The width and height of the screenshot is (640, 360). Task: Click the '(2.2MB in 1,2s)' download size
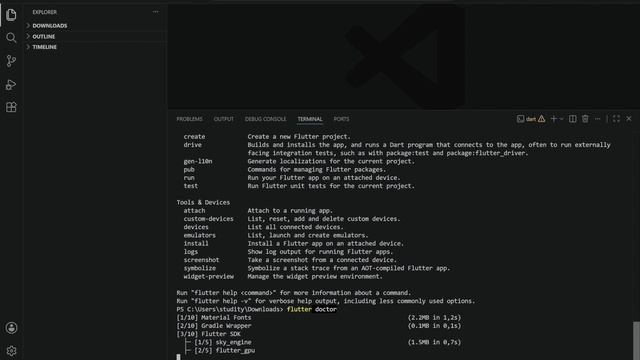pos(434,318)
